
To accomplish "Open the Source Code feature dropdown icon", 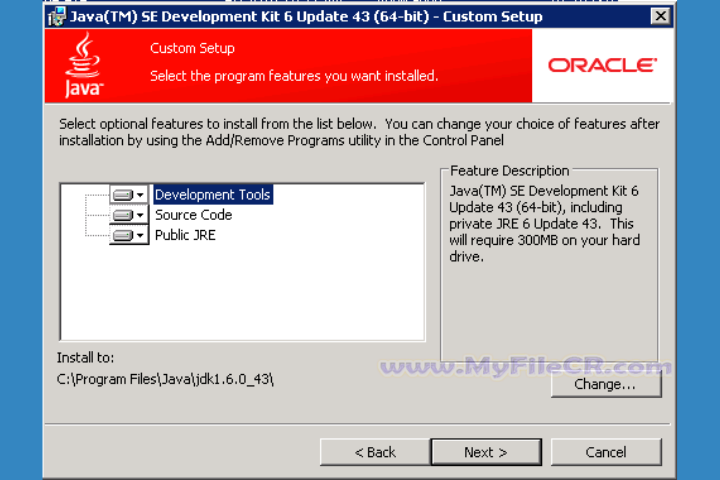I will (x=129, y=215).
